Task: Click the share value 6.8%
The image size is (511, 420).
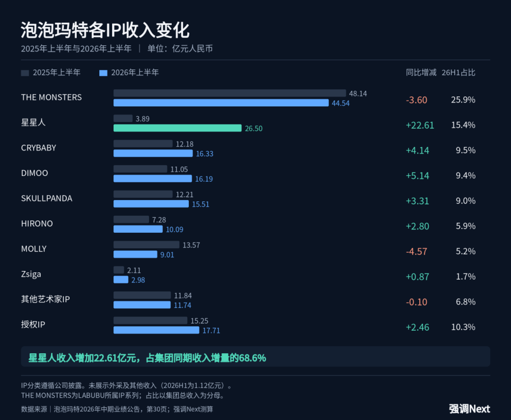Action: pos(466,302)
